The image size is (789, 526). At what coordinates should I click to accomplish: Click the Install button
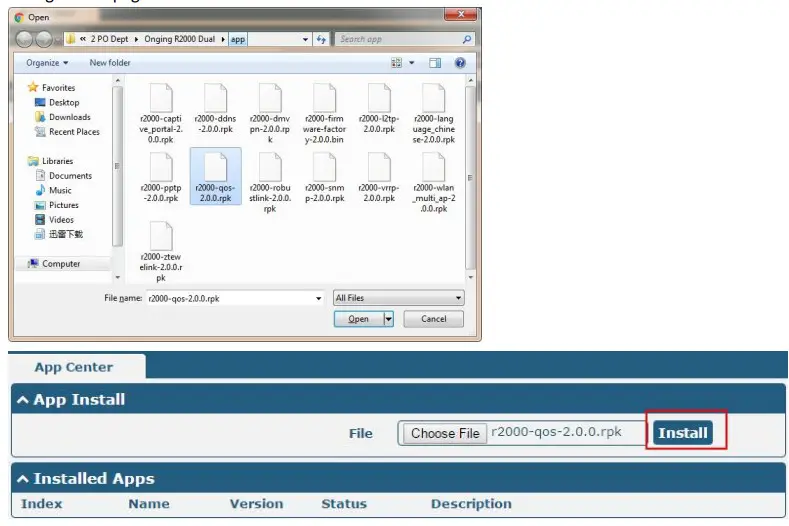pyautogui.click(x=683, y=433)
